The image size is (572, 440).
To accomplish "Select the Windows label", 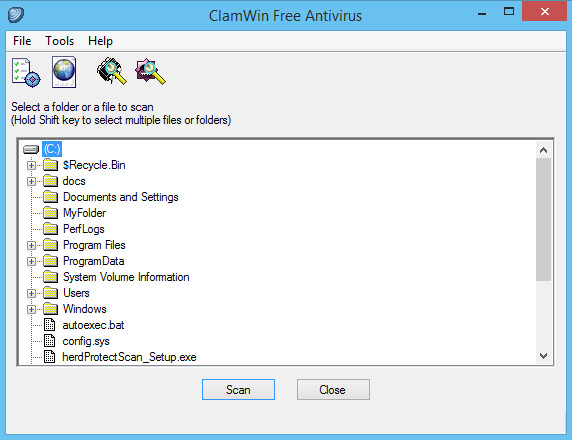I will click(x=85, y=309).
